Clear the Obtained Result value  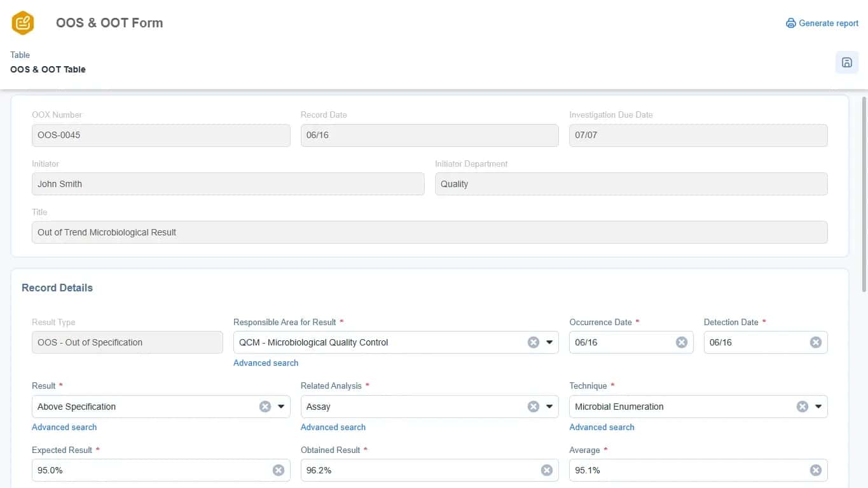547,470
